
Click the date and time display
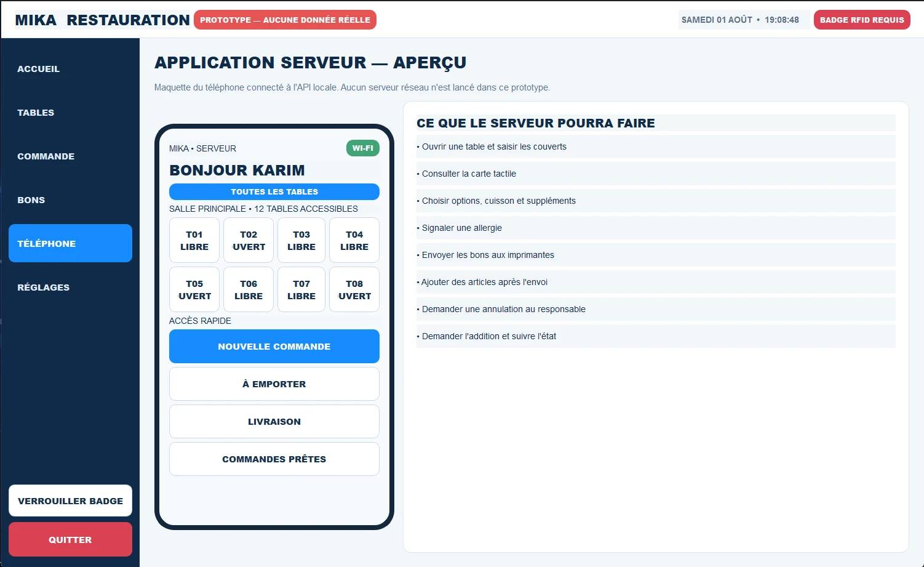(x=740, y=20)
